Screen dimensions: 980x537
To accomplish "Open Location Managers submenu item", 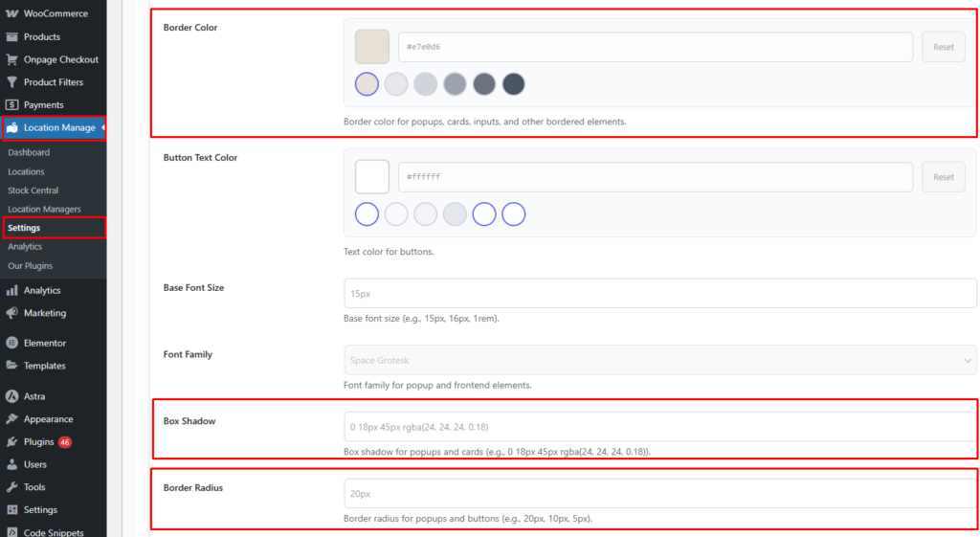I will [x=44, y=209].
